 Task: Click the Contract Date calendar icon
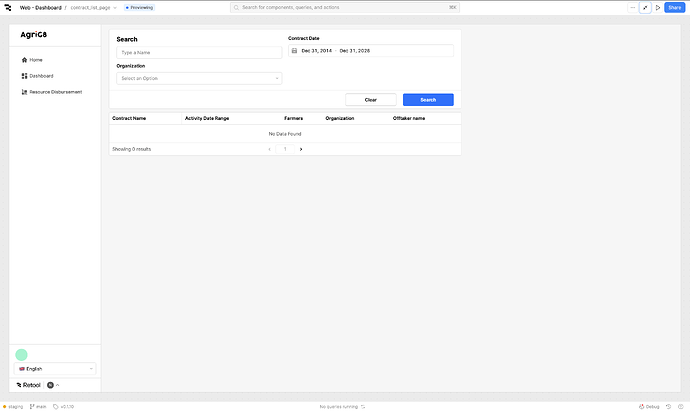[x=294, y=51]
